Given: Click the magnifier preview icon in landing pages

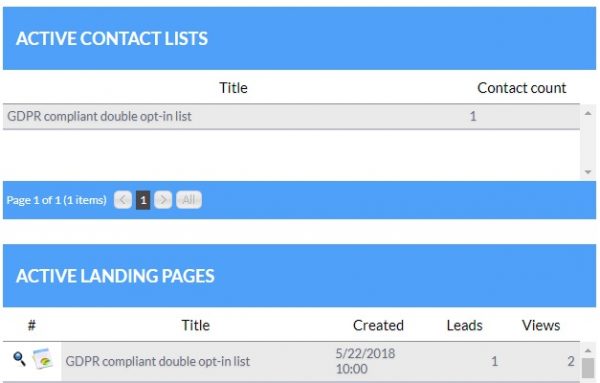Looking at the screenshot, I should click(19, 359).
